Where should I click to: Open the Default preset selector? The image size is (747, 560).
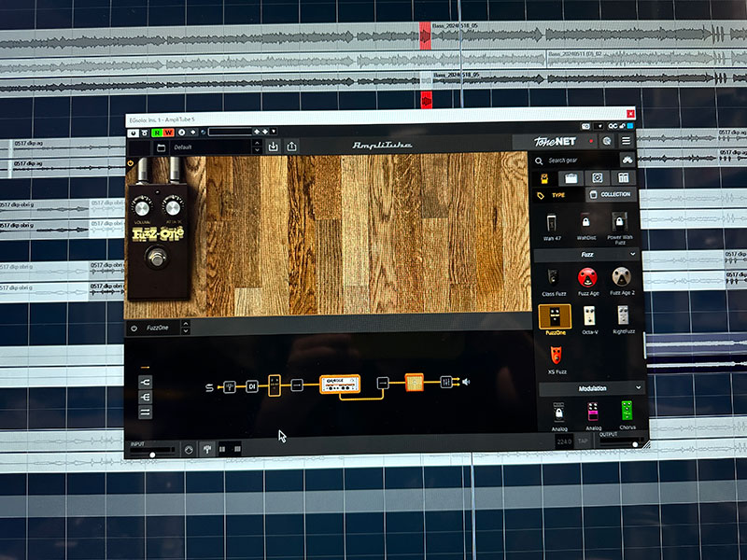211,147
